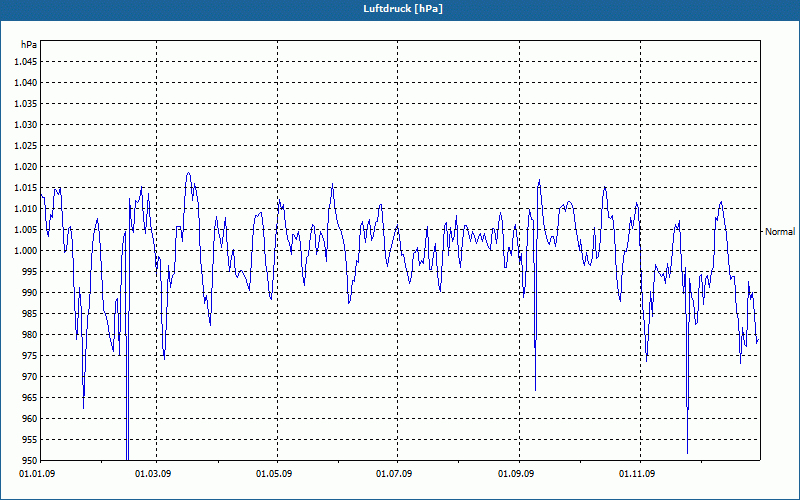Click the 01.11.09 date label
Viewport: 800px width, 500px height.
(637, 474)
